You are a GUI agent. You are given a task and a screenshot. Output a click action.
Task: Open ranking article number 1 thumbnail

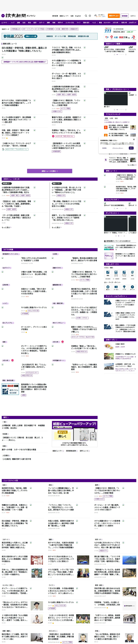pyautogui.click(x=133, y=127)
